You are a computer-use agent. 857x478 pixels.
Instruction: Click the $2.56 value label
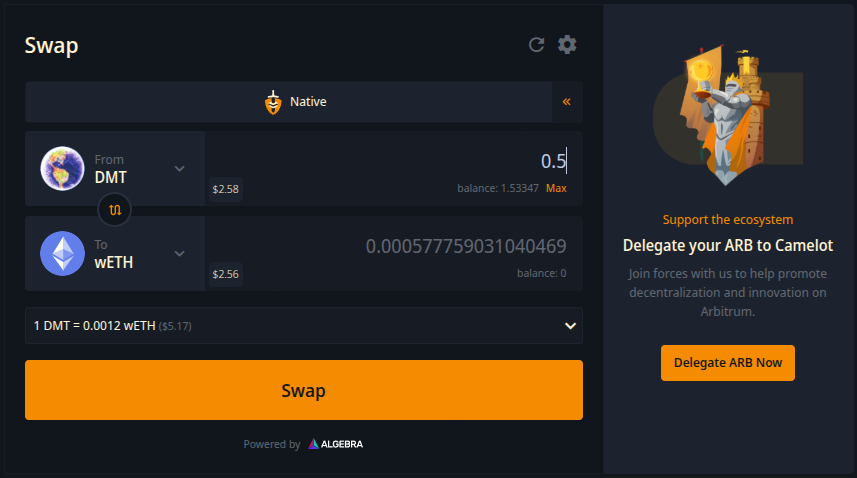[226, 274]
